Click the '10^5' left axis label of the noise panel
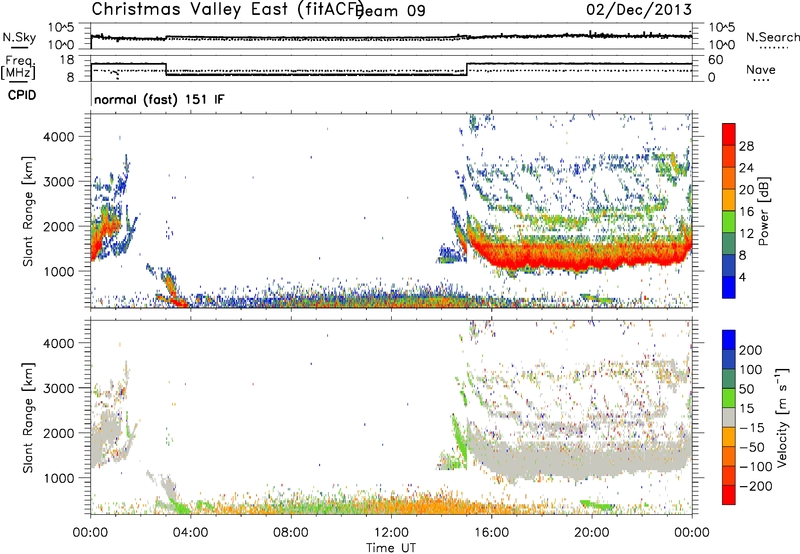 [x=61, y=28]
